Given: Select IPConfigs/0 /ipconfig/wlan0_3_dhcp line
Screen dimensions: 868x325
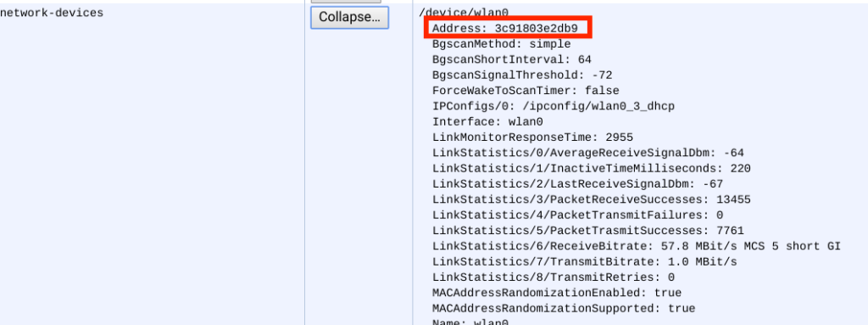Looking at the screenshot, I should coord(554,106).
